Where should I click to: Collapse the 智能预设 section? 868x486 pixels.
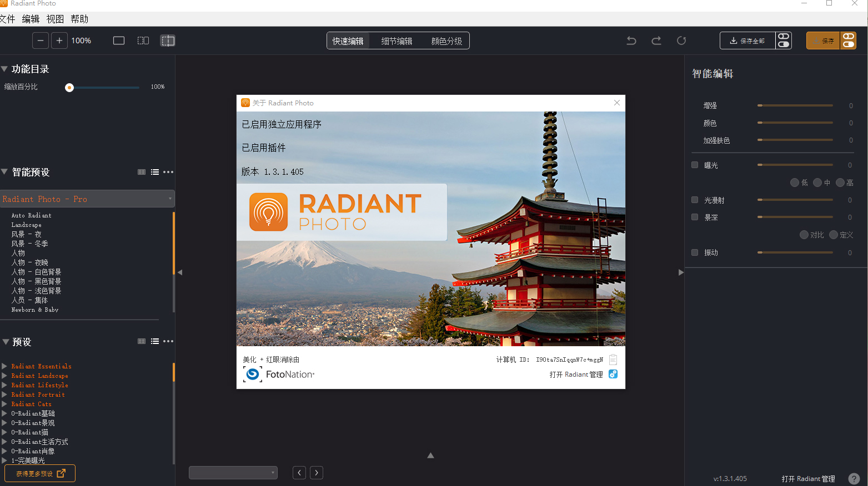[4, 172]
